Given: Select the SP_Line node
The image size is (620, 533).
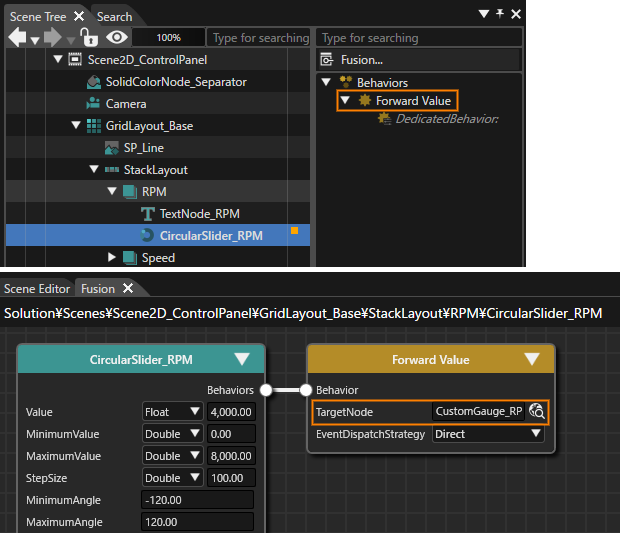Looking at the screenshot, I should pyautogui.click(x=158, y=147).
